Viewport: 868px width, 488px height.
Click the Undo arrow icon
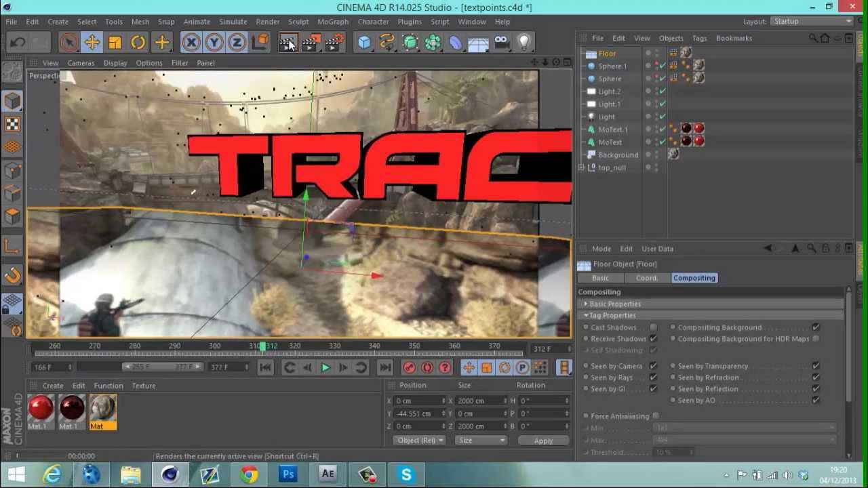tap(18, 43)
